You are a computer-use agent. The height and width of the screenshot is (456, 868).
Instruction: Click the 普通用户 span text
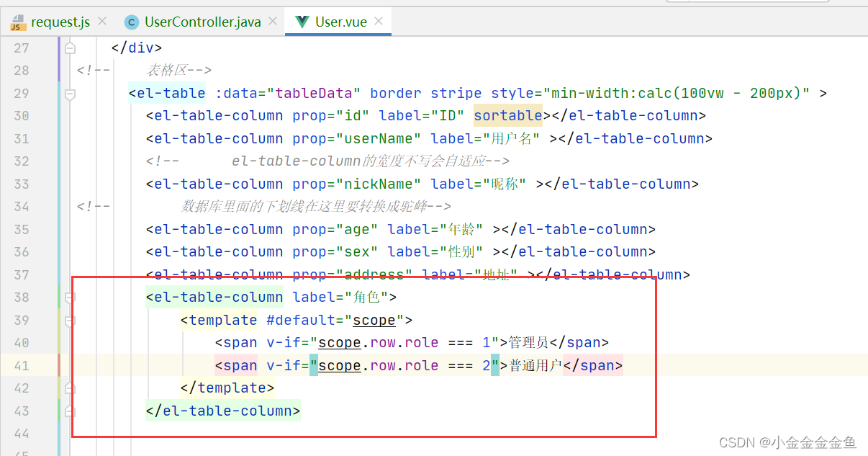pyautogui.click(x=535, y=365)
